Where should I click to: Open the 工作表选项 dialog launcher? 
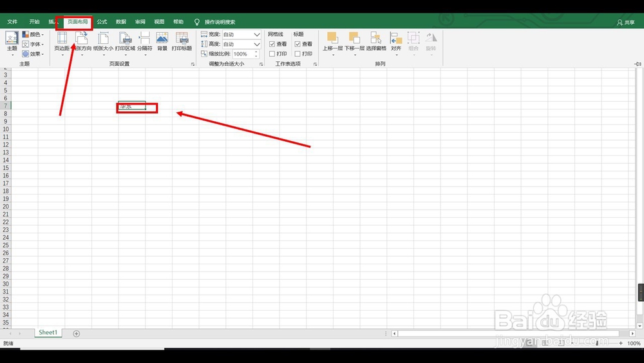316,64
